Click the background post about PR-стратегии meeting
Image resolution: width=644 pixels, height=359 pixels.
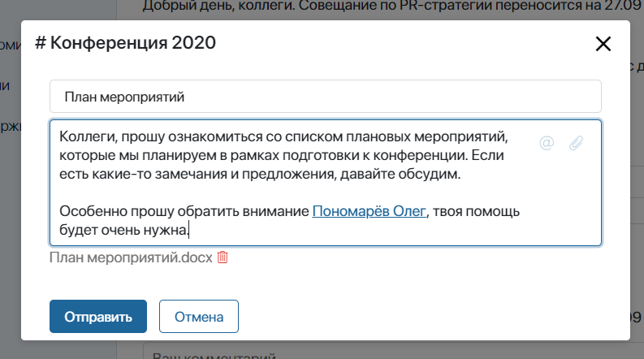(x=393, y=6)
